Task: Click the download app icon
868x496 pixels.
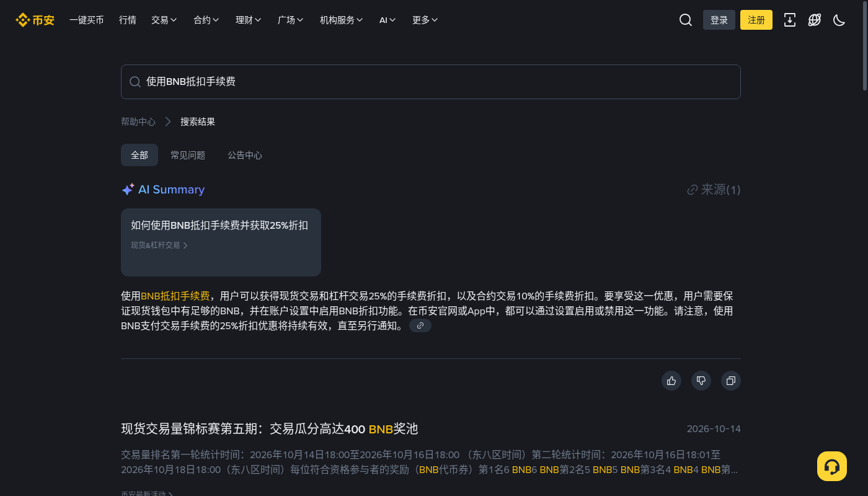Action: (x=790, y=20)
